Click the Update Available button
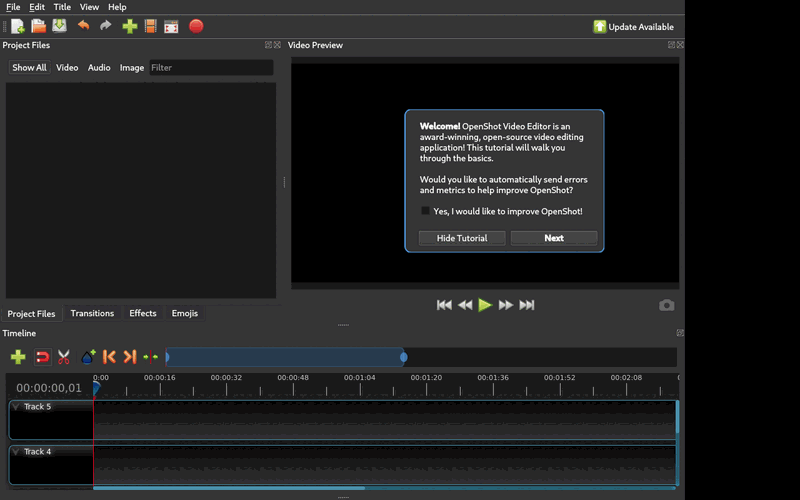This screenshot has width=800, height=500. (633, 27)
